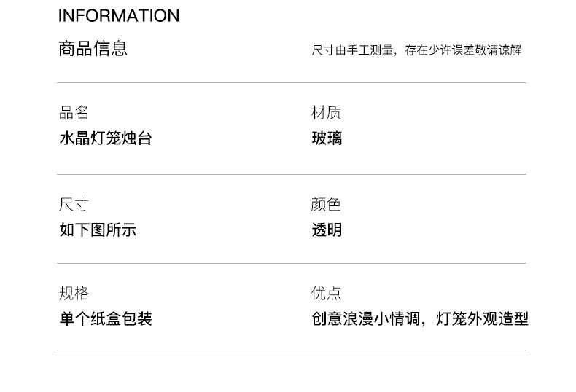576x392 pixels.
Task: Click the bottom divider under 单个纸盒包装
Action: pyautogui.click(x=292, y=350)
